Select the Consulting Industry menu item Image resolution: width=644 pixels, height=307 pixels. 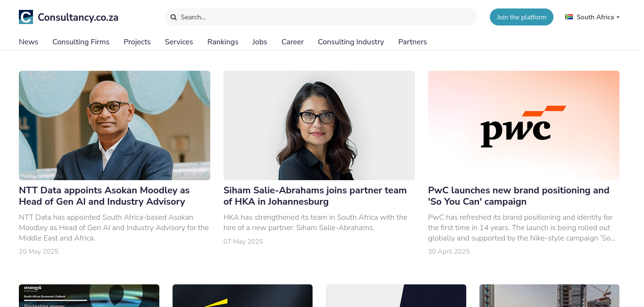351,42
